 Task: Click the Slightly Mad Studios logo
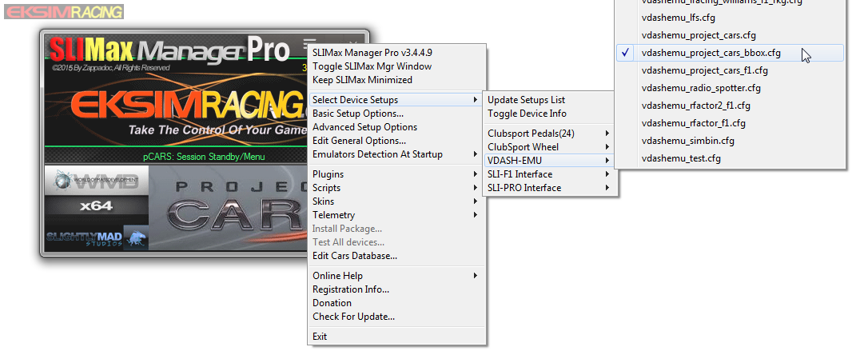click(98, 237)
